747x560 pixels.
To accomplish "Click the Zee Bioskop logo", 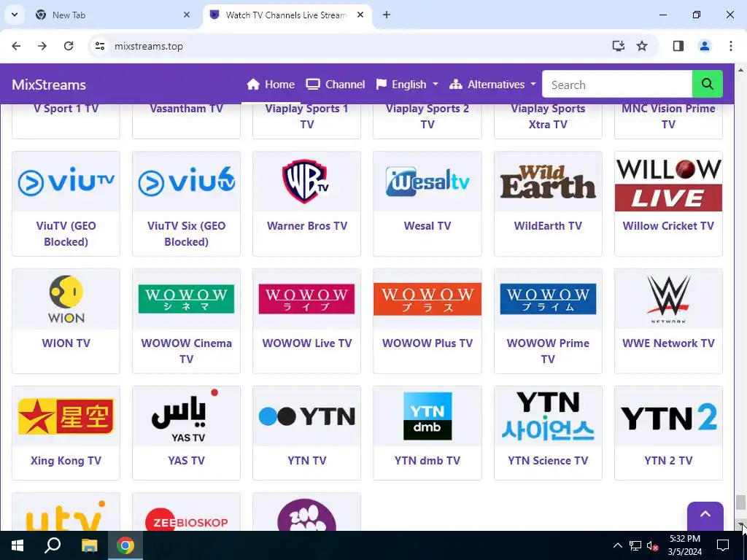I will pyautogui.click(x=186, y=521).
